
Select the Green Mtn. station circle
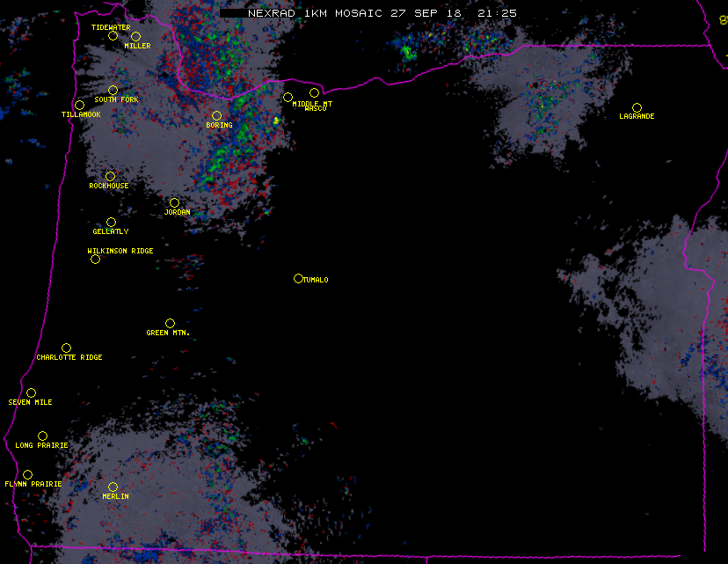[x=170, y=323]
